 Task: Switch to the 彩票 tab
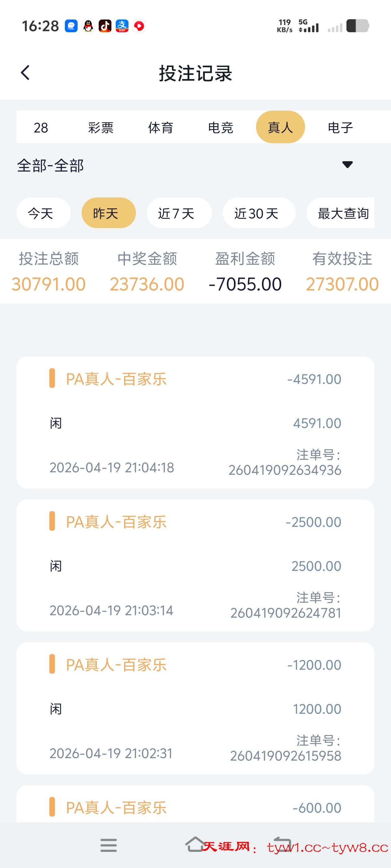pos(101,128)
